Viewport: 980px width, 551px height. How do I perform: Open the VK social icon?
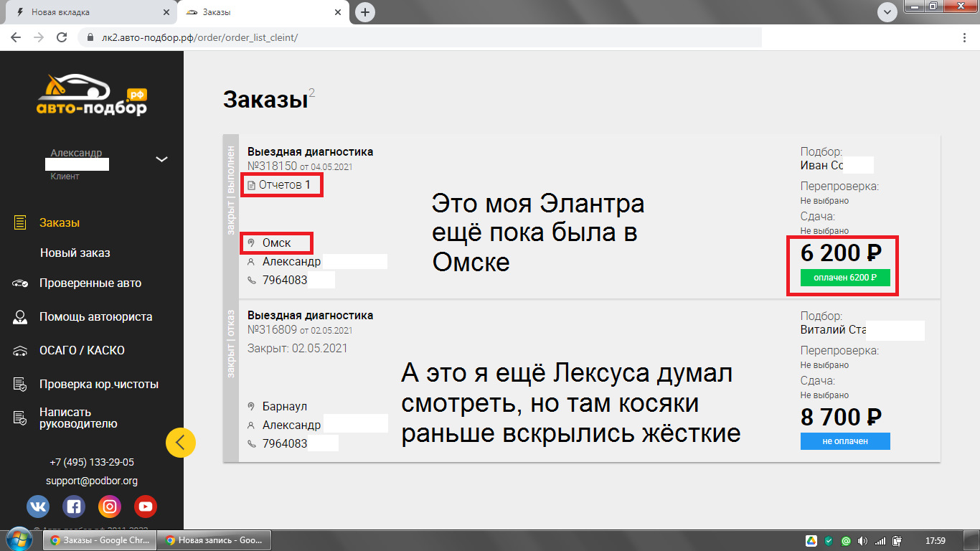click(x=38, y=507)
